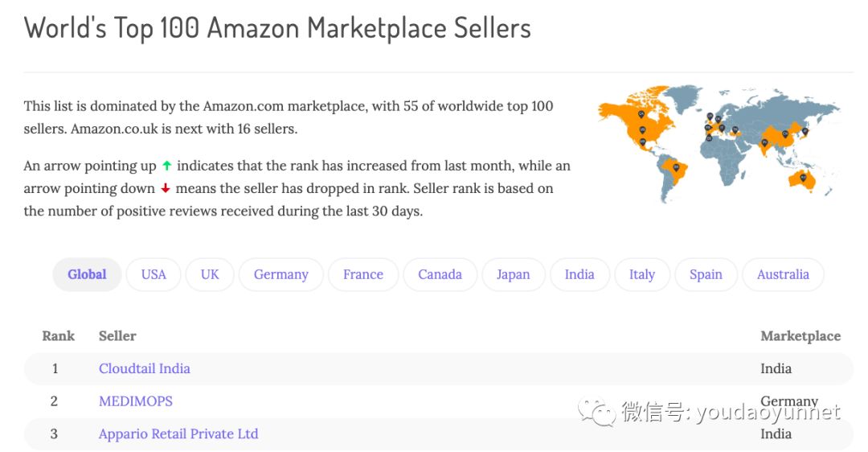Open Appario Retail Private Ltd link
The height and width of the screenshot is (452, 868).
click(178, 434)
